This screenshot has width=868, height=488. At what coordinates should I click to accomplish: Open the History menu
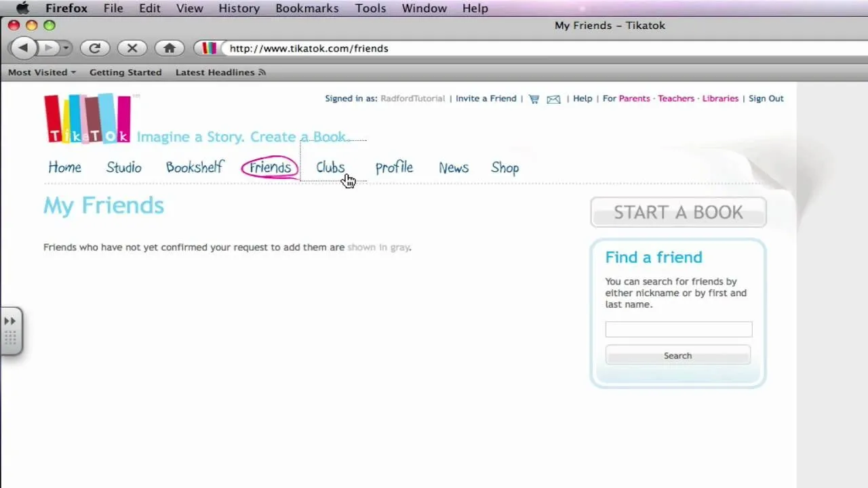[x=239, y=8]
